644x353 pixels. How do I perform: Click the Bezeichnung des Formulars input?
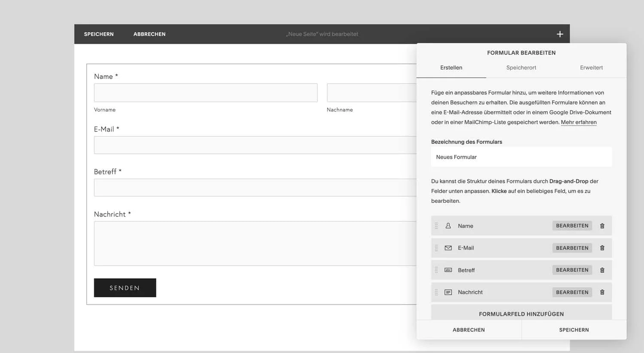point(521,157)
